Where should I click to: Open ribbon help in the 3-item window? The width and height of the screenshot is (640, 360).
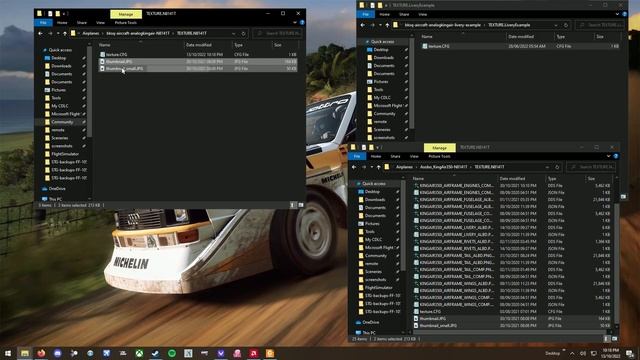(x=302, y=23)
